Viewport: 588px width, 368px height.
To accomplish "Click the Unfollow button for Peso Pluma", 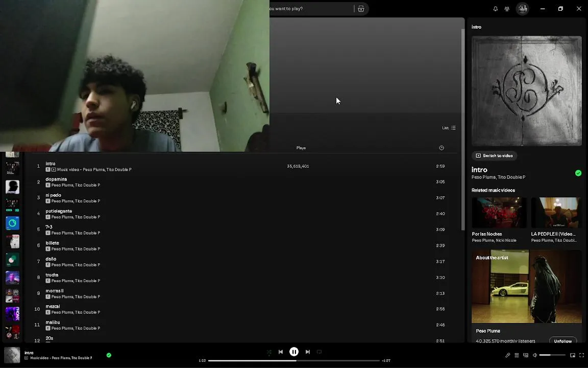I will coord(563,341).
